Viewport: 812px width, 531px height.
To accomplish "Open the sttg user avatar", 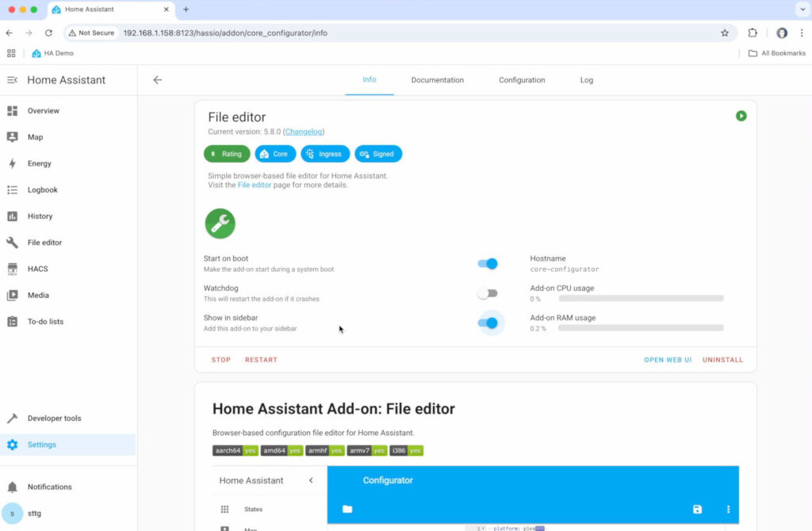I will (x=13, y=514).
